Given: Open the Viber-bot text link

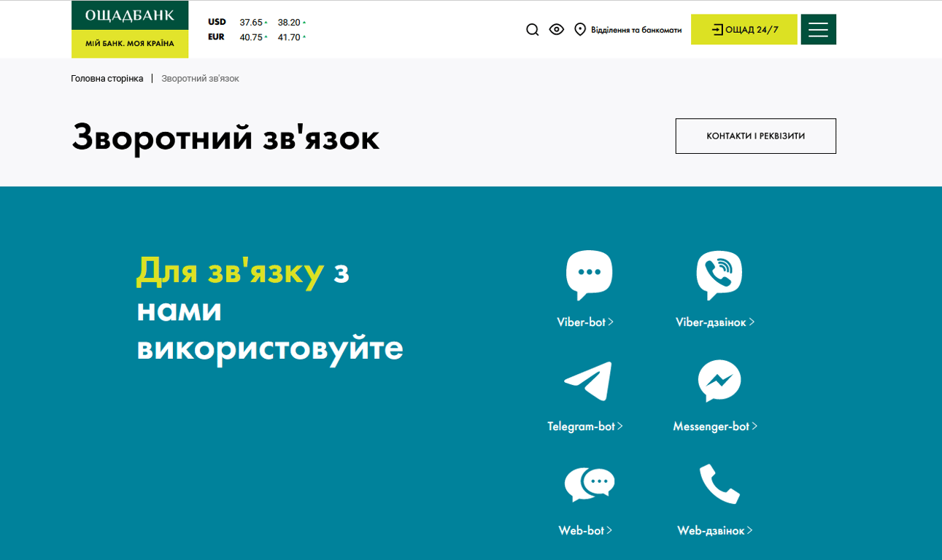Looking at the screenshot, I should pyautogui.click(x=584, y=322).
